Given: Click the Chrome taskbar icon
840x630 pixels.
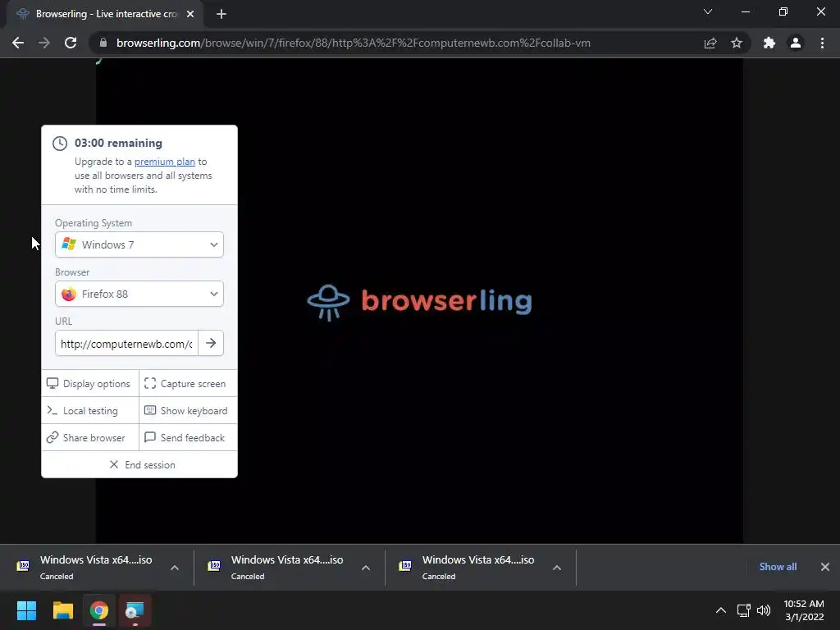Looking at the screenshot, I should click(99, 610).
